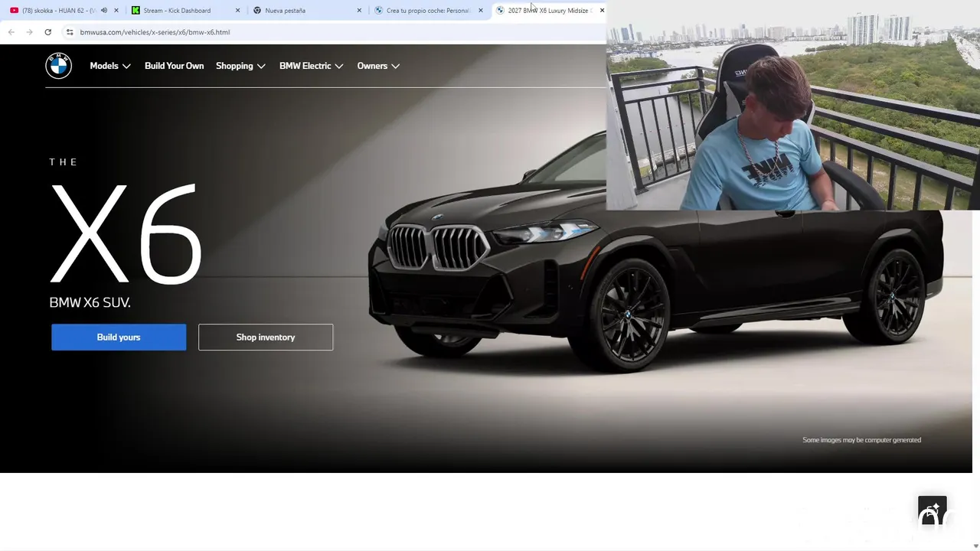The width and height of the screenshot is (980, 551).
Task: Reload the page with refresh icon
Action: [47, 32]
